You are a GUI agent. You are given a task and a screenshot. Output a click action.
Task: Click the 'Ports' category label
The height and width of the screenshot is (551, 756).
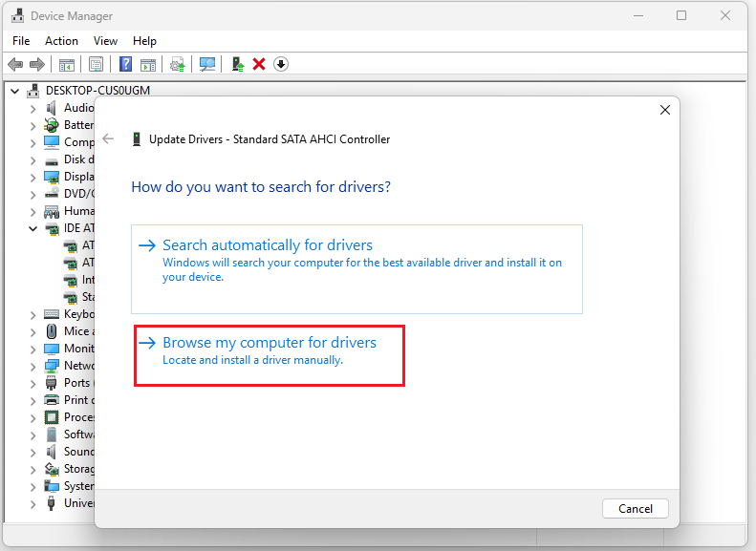tap(77, 383)
